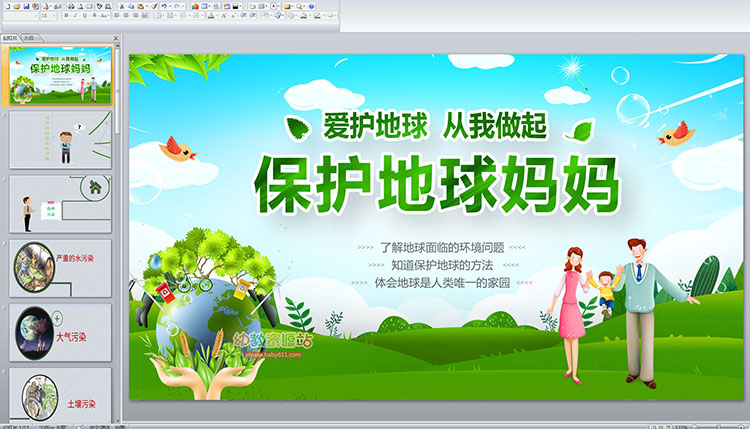The width and height of the screenshot is (750, 429).
Task: Increase font size with the larger A icon
Action: pos(223,16)
